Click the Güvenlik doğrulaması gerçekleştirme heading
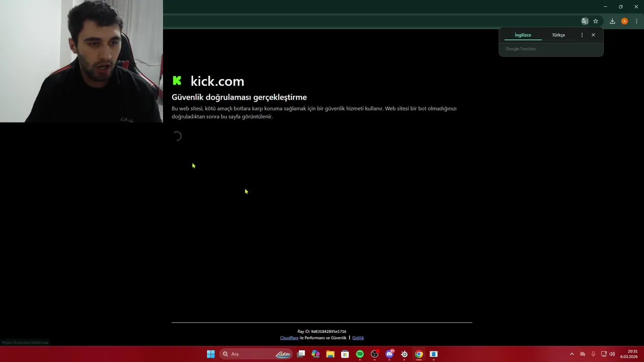This screenshot has height=362, width=644. pos(239,97)
